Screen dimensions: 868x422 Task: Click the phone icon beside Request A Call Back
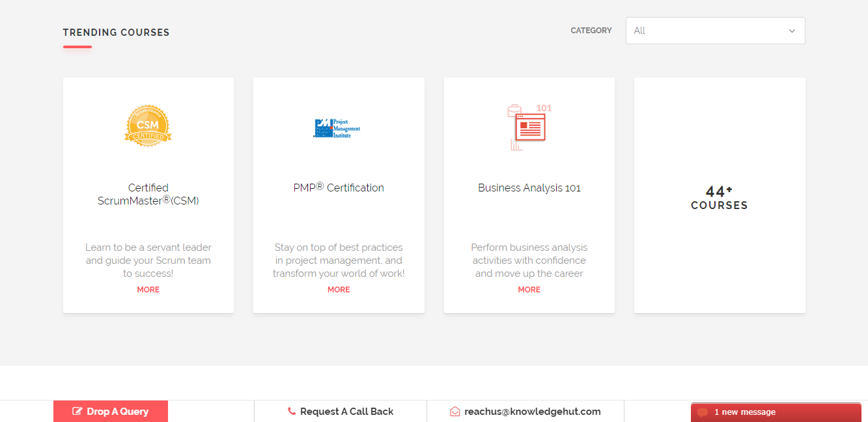click(291, 411)
